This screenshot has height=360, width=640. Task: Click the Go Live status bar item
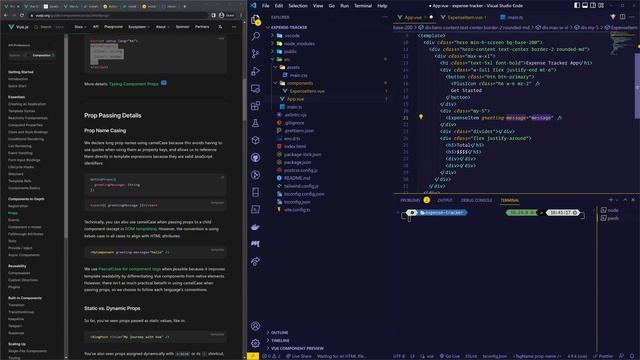450,356
